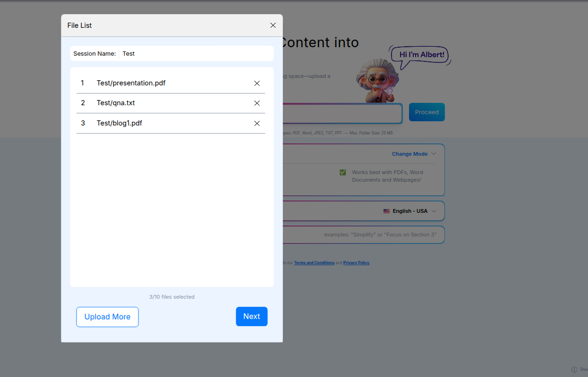Close the File List dialog
The image size is (588, 377).
273,25
